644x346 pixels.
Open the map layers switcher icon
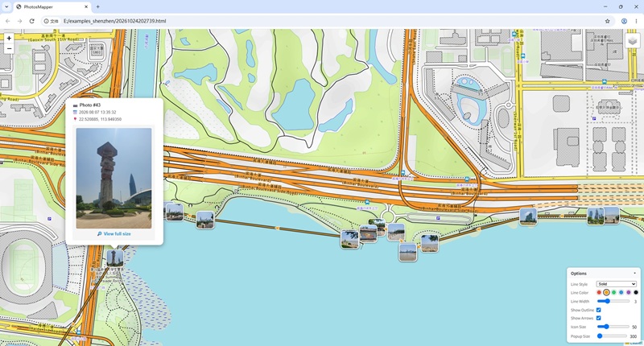click(633, 40)
